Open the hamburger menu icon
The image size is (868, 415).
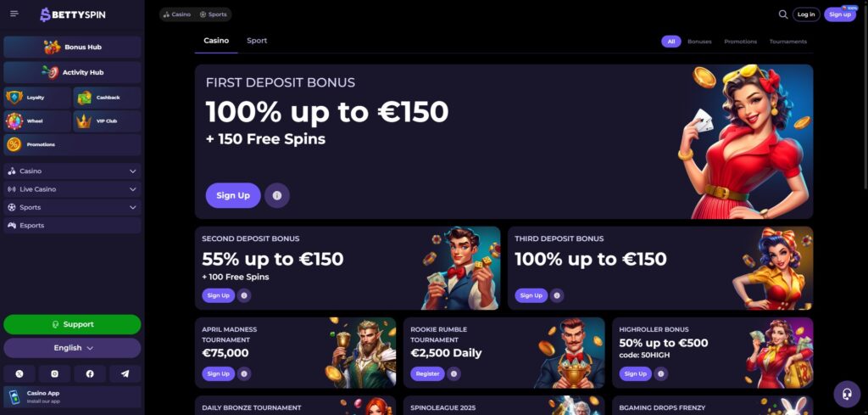[x=14, y=14]
